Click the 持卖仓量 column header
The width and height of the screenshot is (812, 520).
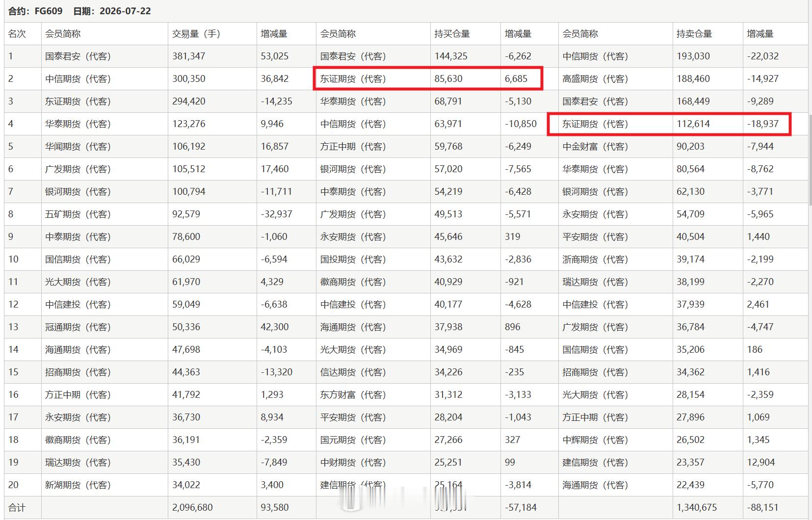point(694,34)
